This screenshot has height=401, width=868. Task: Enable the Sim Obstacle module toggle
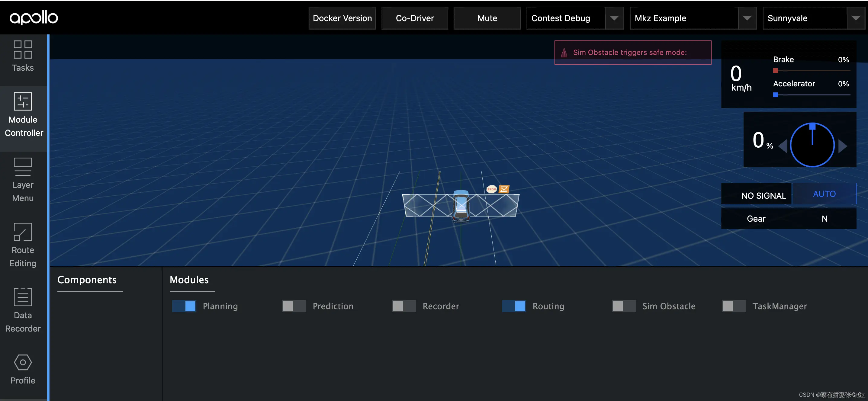tap(623, 306)
